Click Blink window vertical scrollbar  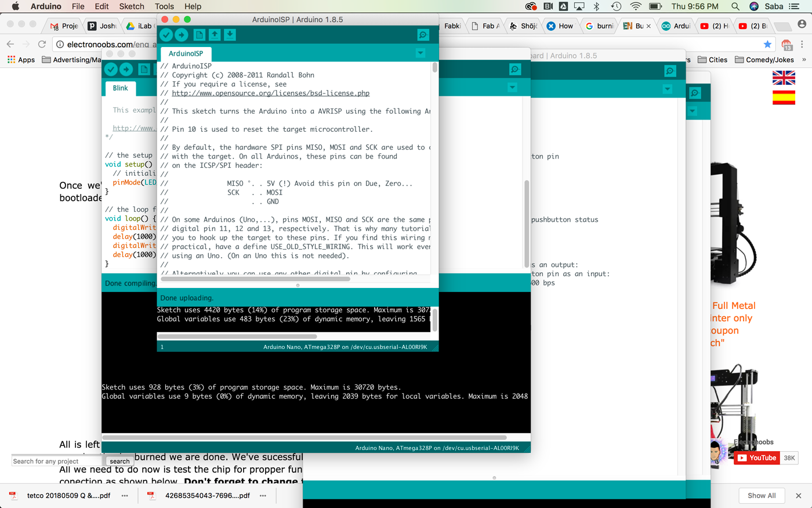(527, 224)
